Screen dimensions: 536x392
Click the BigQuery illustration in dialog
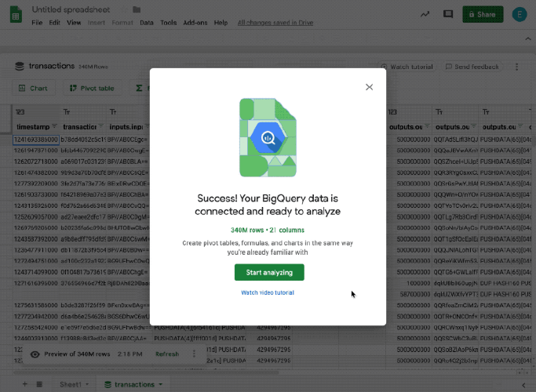(x=268, y=138)
